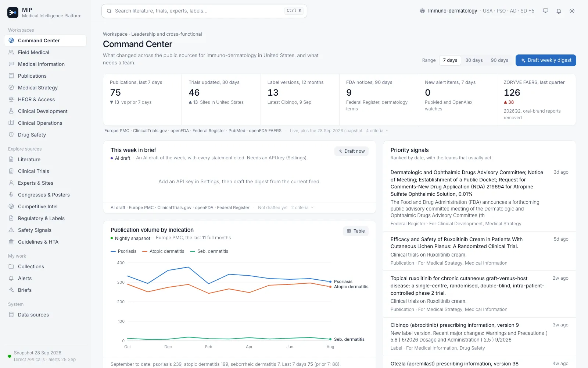Screen dimensions: 588x368
Task: Toggle chart to Table view
Action: pyautogui.click(x=356, y=231)
